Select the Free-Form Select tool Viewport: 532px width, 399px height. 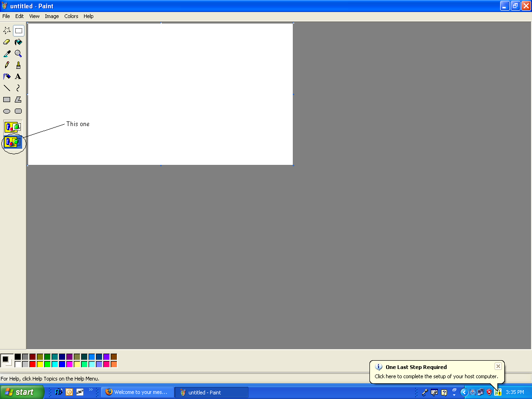pos(6,30)
